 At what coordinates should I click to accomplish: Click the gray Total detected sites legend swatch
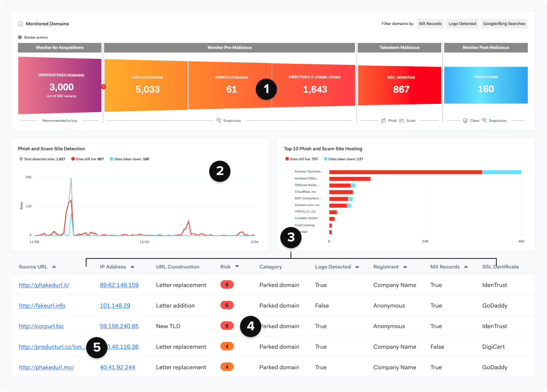click(x=21, y=159)
